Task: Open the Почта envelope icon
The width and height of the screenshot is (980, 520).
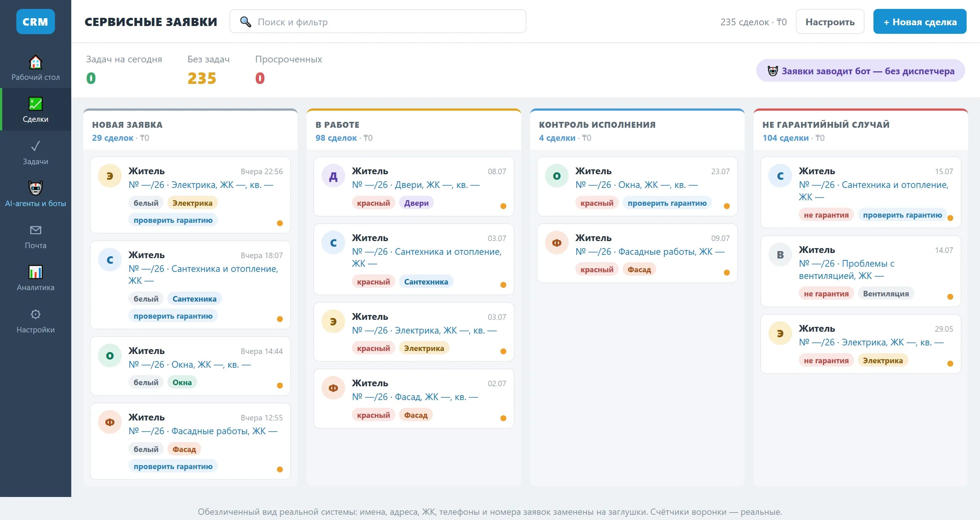Action: point(35,230)
